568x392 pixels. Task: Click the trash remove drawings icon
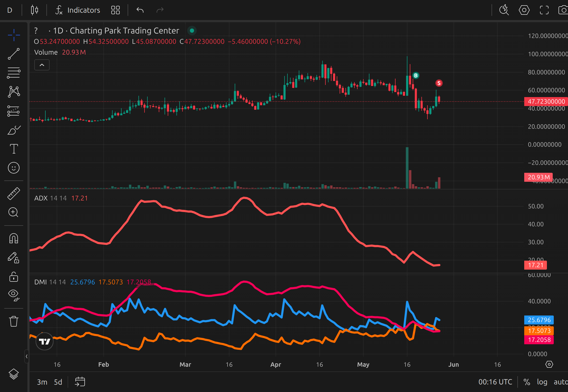[14, 321]
